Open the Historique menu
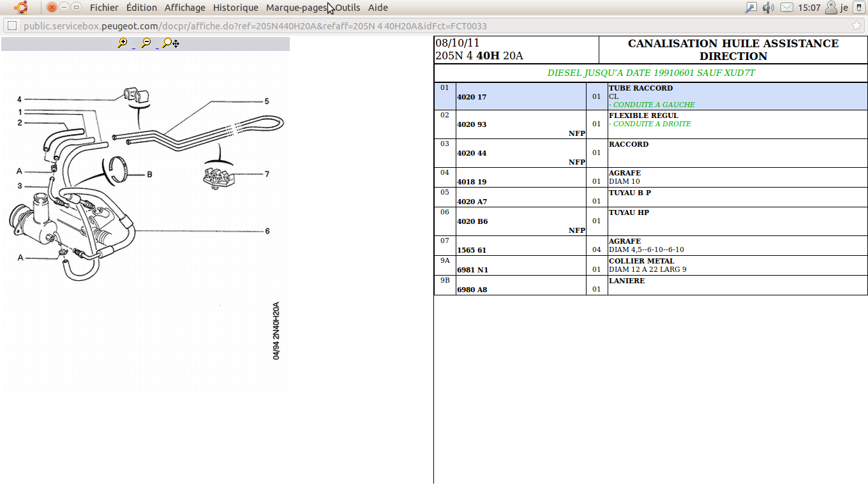868x490 pixels. pos(236,8)
